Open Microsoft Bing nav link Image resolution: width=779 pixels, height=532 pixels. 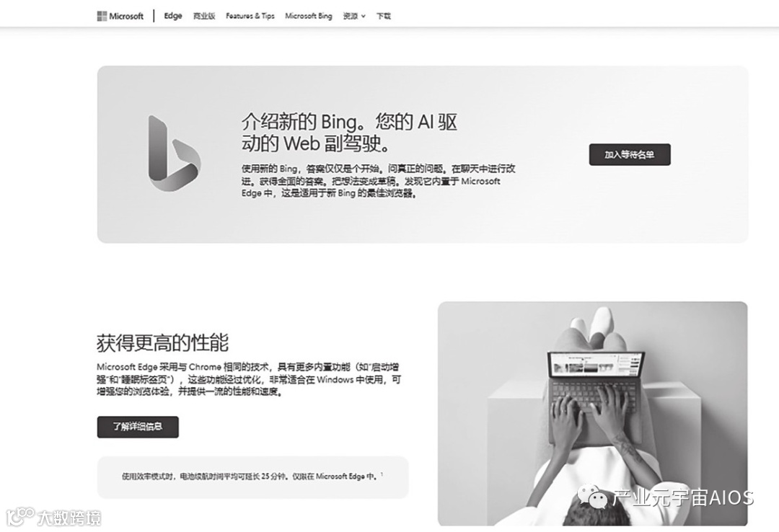coord(309,16)
